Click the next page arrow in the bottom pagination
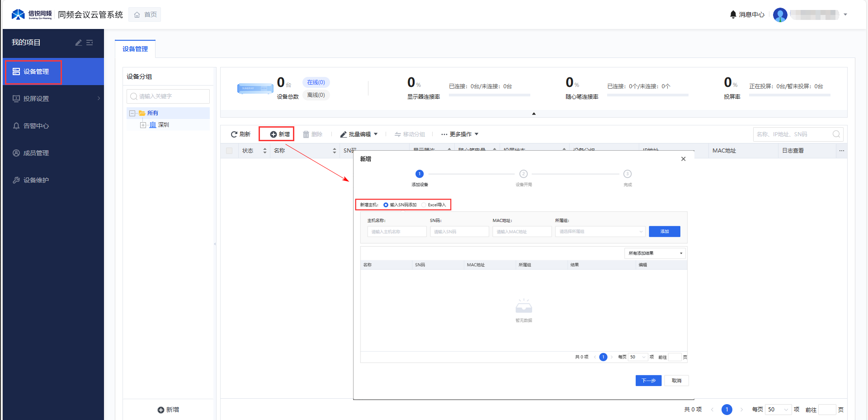The height and width of the screenshot is (420, 868). pyautogui.click(x=741, y=410)
